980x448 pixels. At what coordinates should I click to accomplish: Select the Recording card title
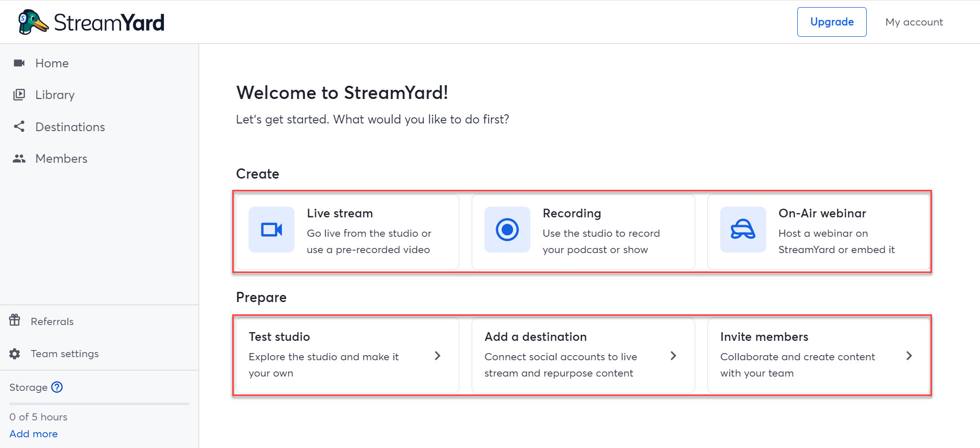click(x=572, y=213)
